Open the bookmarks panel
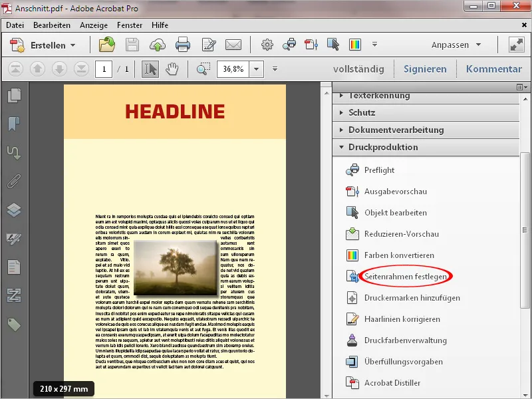This screenshot has width=532, height=399. click(14, 124)
